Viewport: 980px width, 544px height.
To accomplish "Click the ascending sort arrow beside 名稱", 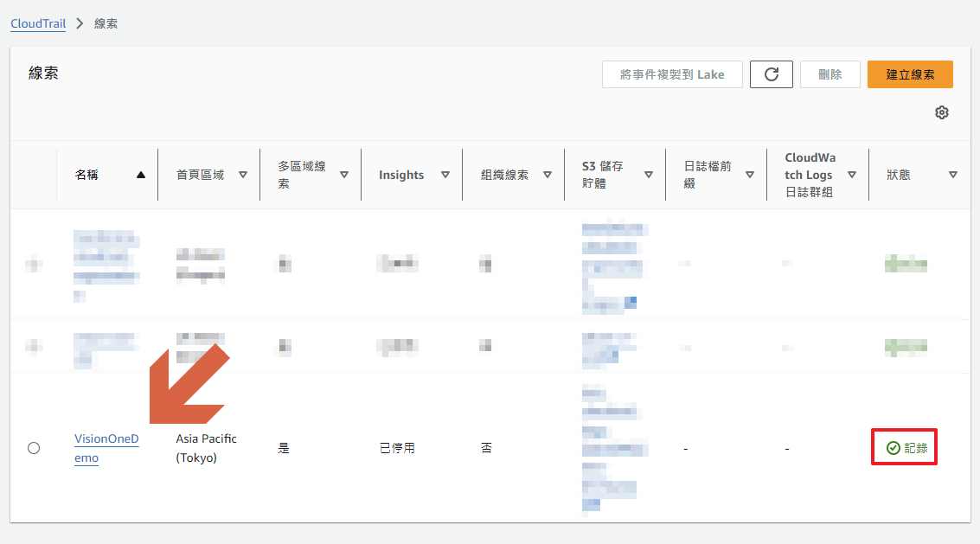I will (x=141, y=175).
